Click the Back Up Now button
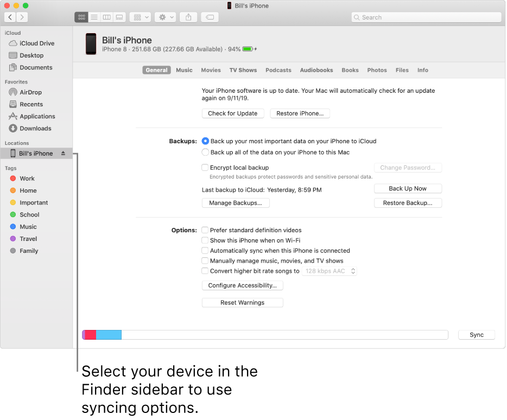The width and height of the screenshot is (507, 420). point(408,188)
